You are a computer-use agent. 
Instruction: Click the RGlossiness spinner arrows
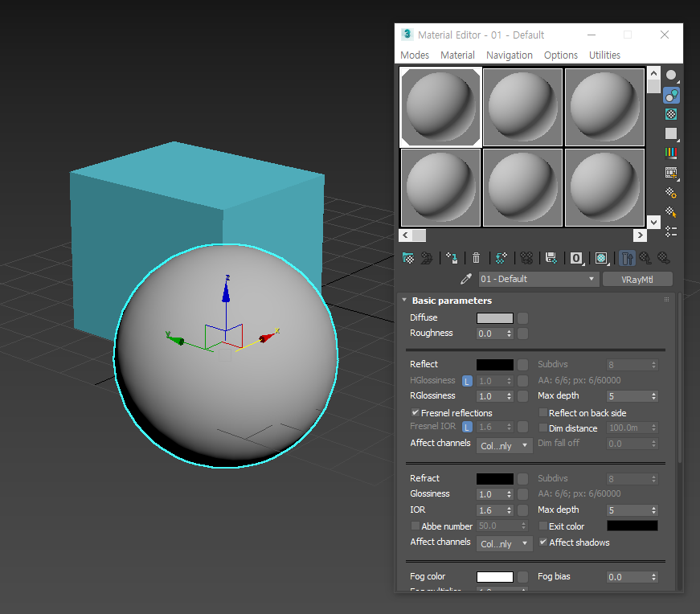click(509, 396)
